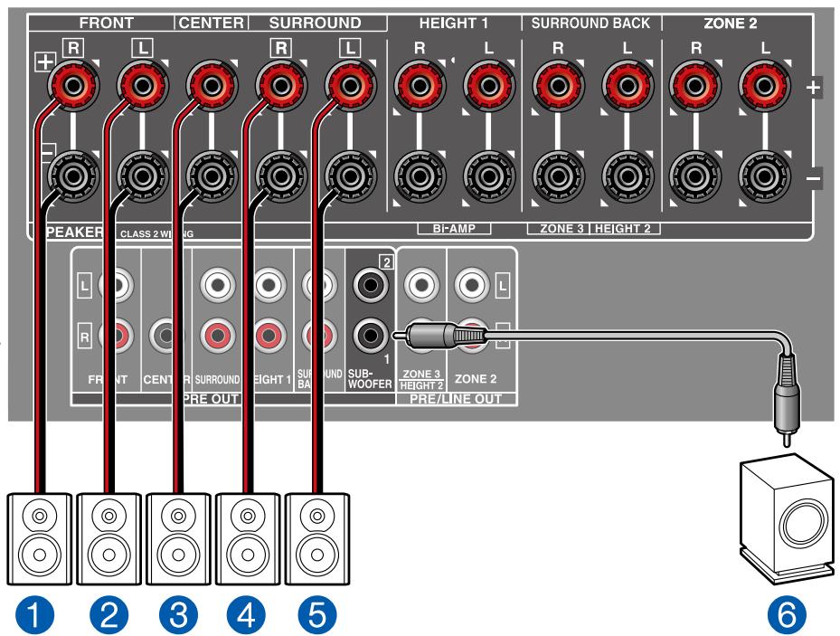Click the Height 1 R black negative terminal
This screenshot has width=840, height=636.
[420, 176]
